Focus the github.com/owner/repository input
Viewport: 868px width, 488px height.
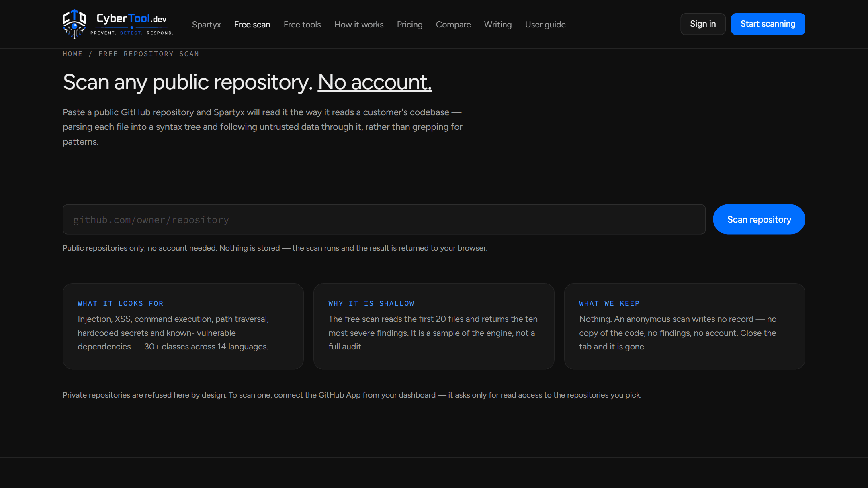(384, 219)
